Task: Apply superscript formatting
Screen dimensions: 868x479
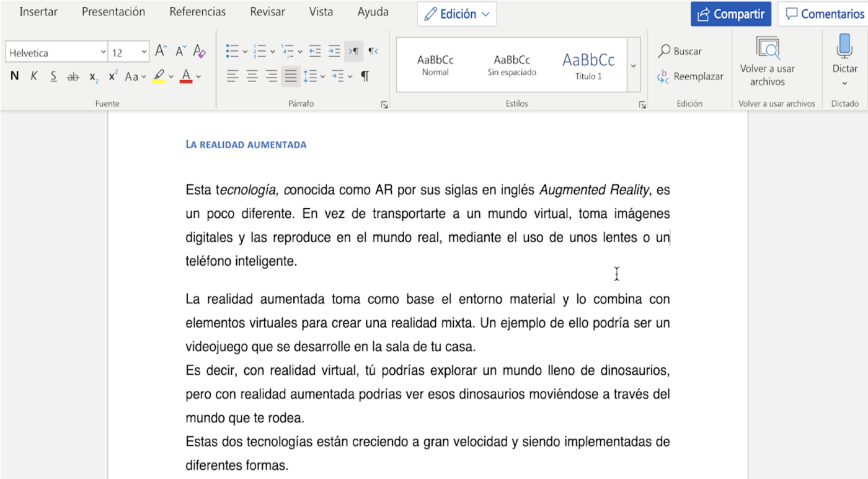Action: pos(113,76)
